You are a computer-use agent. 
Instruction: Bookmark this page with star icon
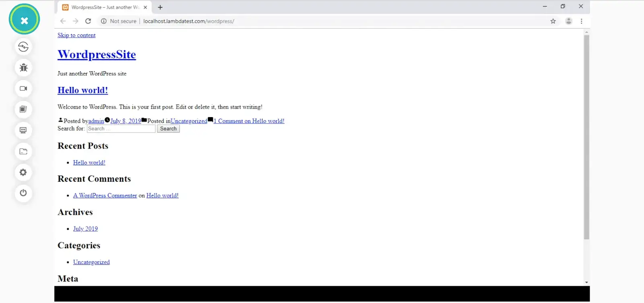coord(553,21)
